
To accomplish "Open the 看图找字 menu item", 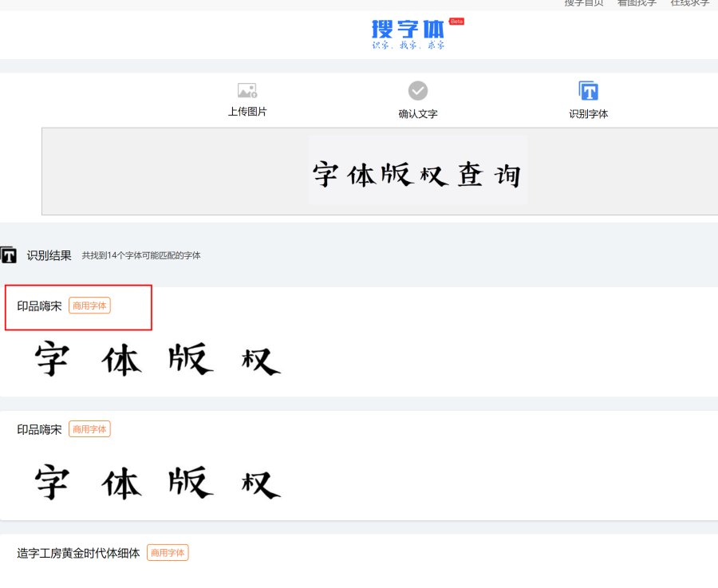I will pyautogui.click(x=636, y=2).
